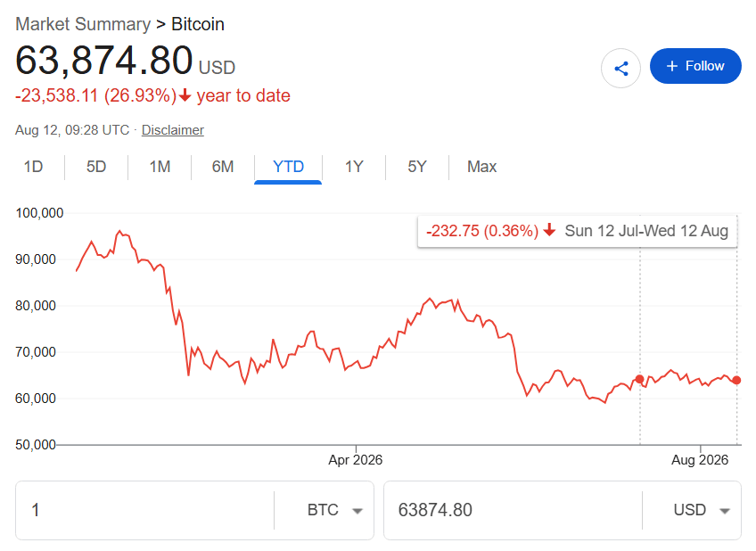Select the YTD tab

point(288,167)
